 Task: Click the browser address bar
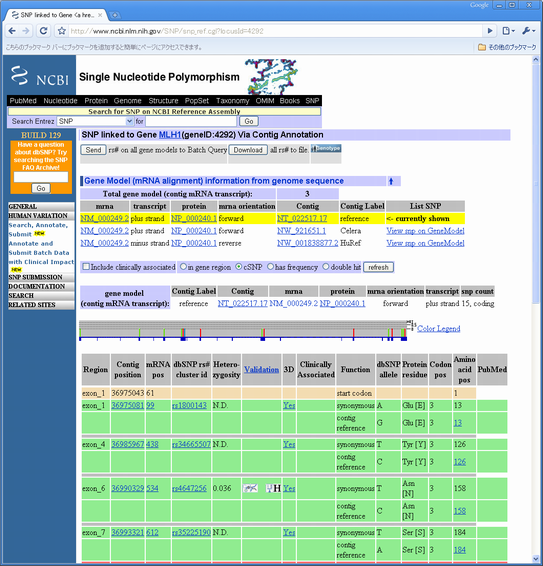click(x=275, y=31)
